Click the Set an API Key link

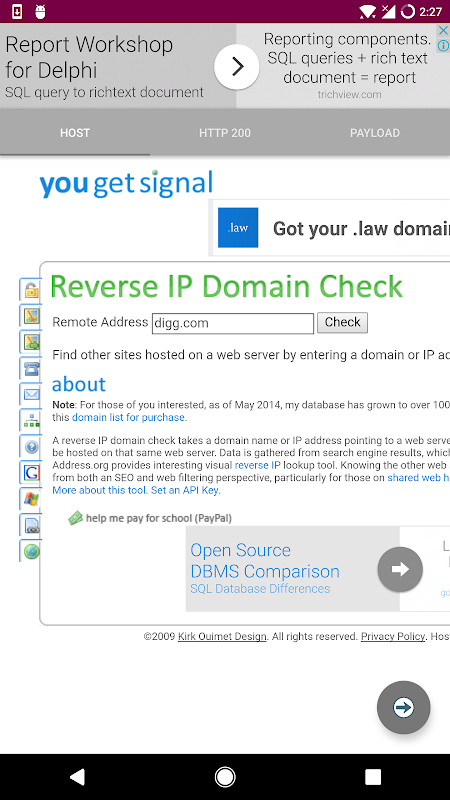point(186,490)
